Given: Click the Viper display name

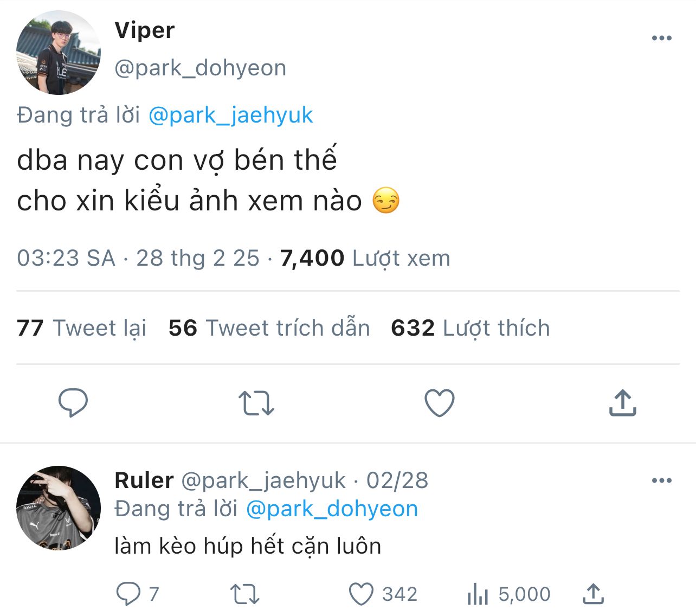Looking at the screenshot, I should click(145, 30).
